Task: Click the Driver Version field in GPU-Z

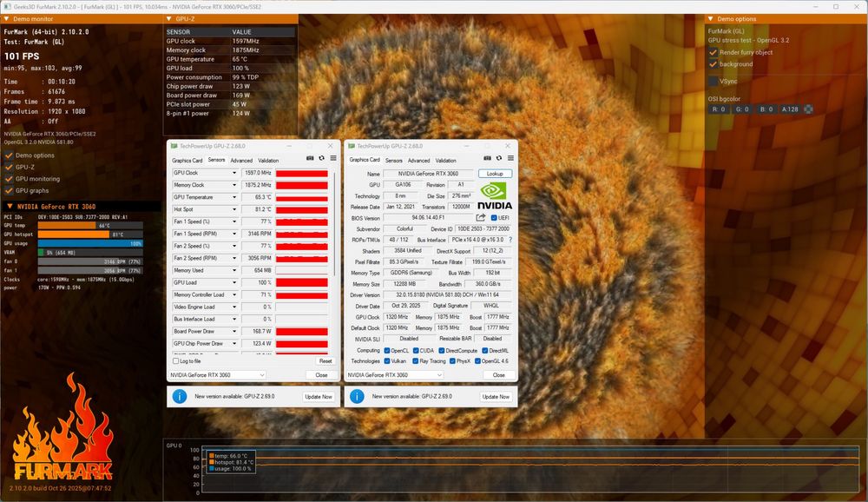Action: point(449,294)
